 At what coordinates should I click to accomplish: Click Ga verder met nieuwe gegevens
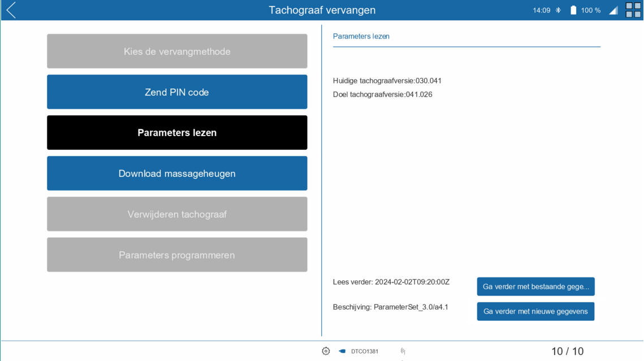(x=535, y=311)
